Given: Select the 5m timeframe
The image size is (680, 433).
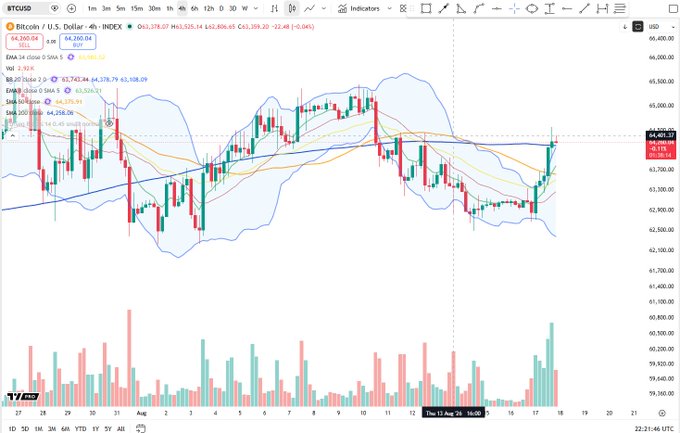Looking at the screenshot, I should pyautogui.click(x=121, y=8).
